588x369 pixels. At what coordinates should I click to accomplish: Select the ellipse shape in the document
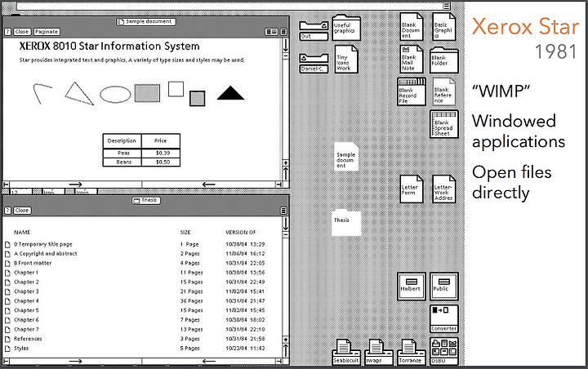pos(115,94)
